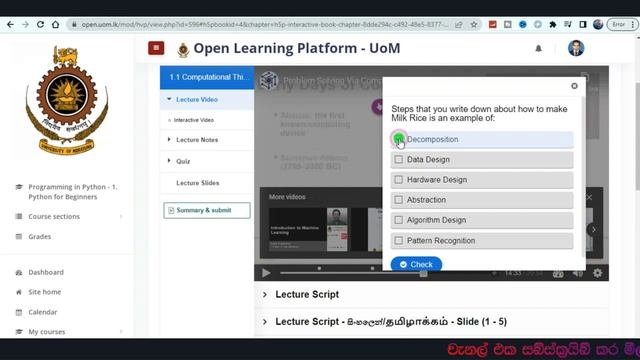The image size is (640, 360).
Task: Open the user profile picture menu
Action: click(x=576, y=48)
